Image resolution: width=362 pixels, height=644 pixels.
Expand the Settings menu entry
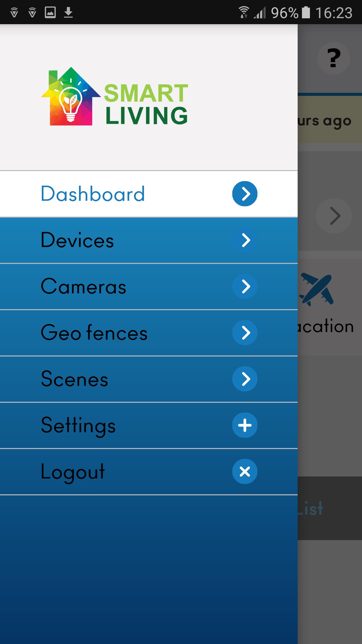[78, 425]
